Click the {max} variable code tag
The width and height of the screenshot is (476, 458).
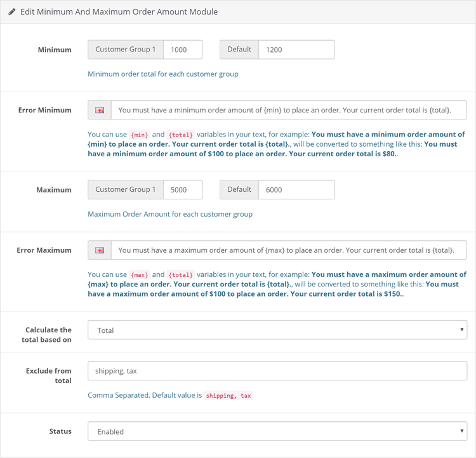(x=140, y=275)
